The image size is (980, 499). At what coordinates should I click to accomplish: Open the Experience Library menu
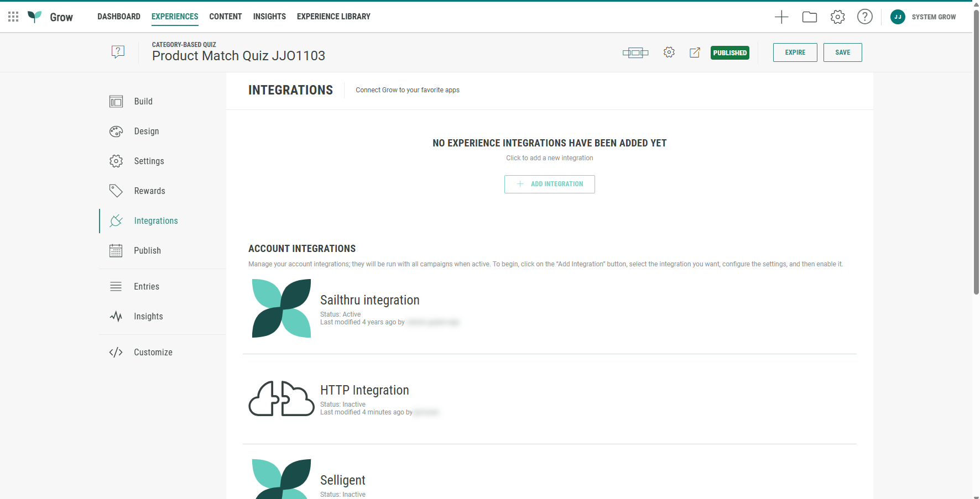click(333, 17)
